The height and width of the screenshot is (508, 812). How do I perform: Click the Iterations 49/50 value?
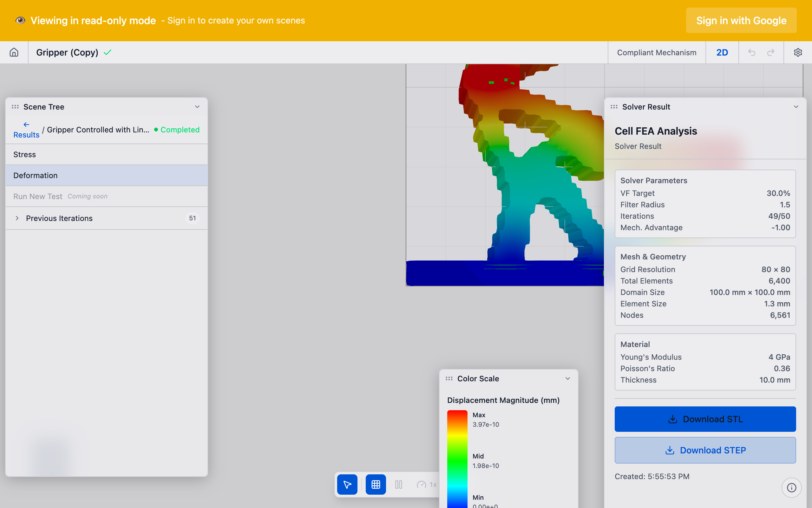[x=779, y=216]
